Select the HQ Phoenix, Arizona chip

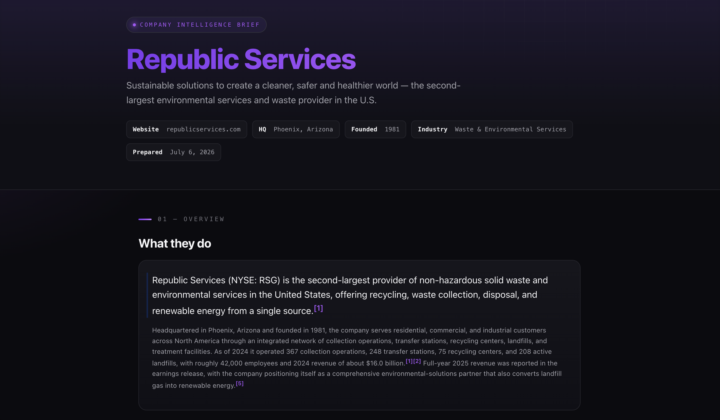pyautogui.click(x=296, y=129)
